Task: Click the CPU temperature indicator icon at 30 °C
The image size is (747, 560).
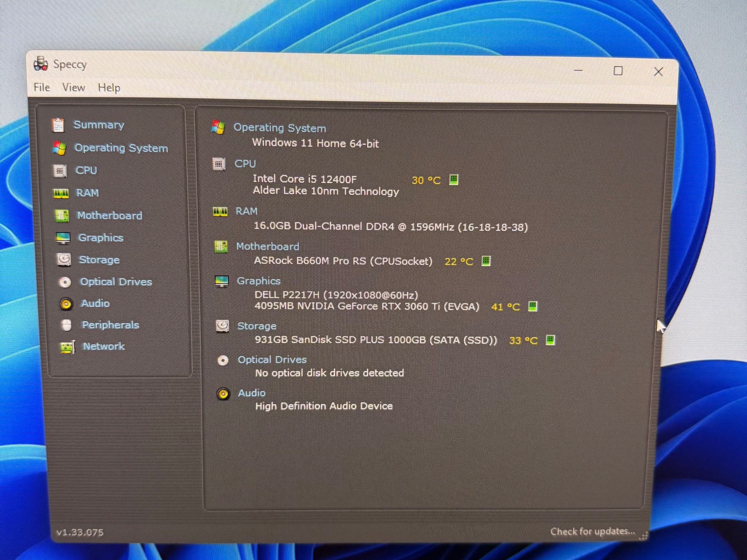Action: pyautogui.click(x=453, y=179)
